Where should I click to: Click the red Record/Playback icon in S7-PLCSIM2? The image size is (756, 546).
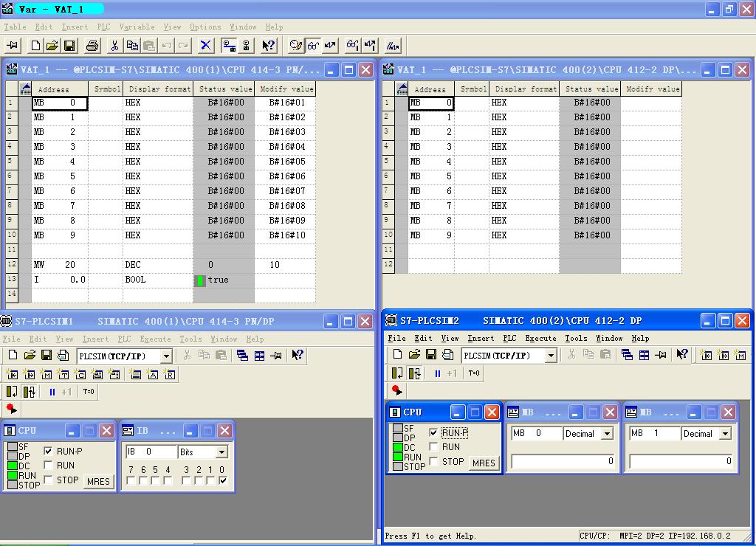click(x=396, y=390)
